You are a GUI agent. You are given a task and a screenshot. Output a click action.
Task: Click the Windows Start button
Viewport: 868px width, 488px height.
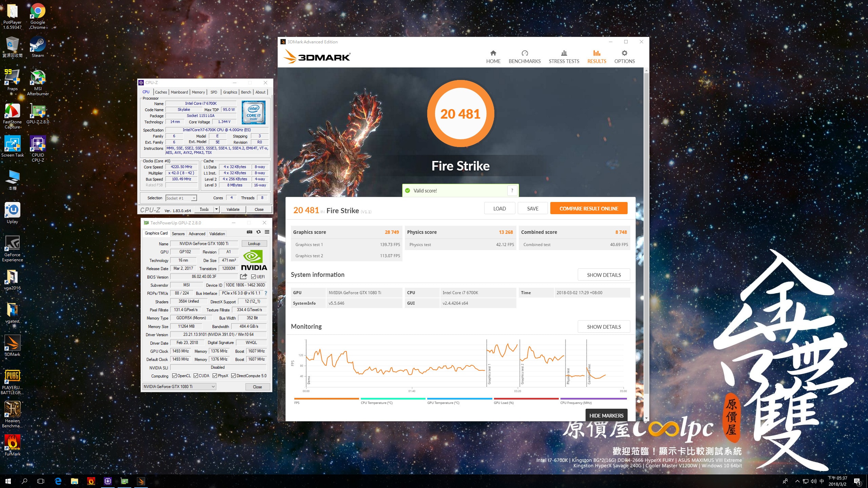(8, 481)
